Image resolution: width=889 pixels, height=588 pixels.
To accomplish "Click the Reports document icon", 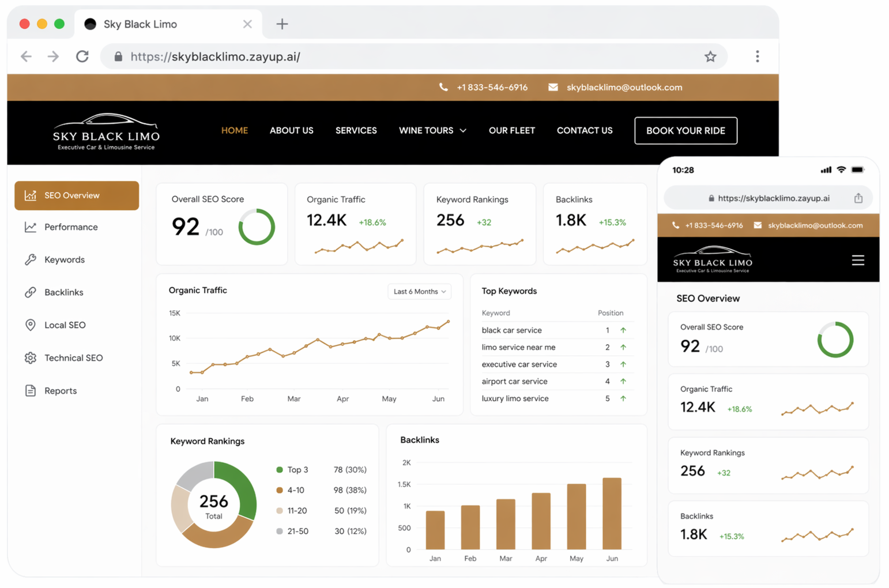I will [x=31, y=391].
